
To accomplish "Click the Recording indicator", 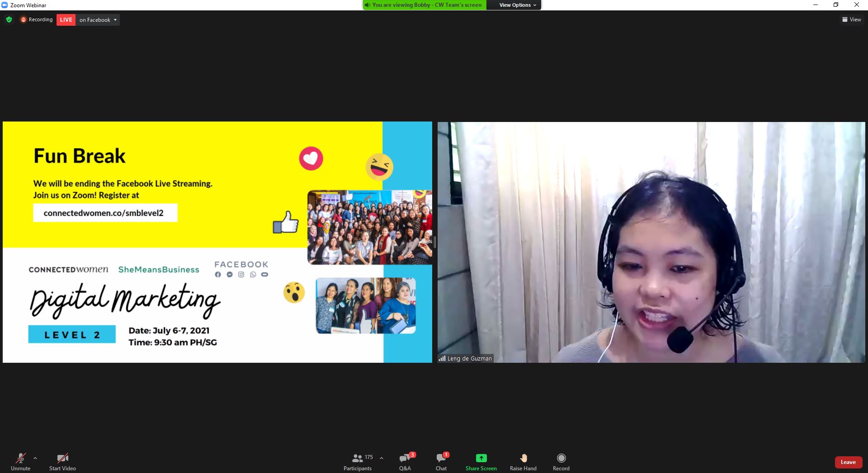I will point(37,19).
